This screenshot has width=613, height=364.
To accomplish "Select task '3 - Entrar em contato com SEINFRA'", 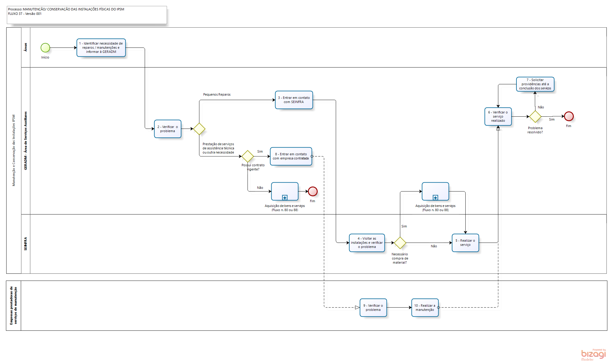I will [x=294, y=100].
